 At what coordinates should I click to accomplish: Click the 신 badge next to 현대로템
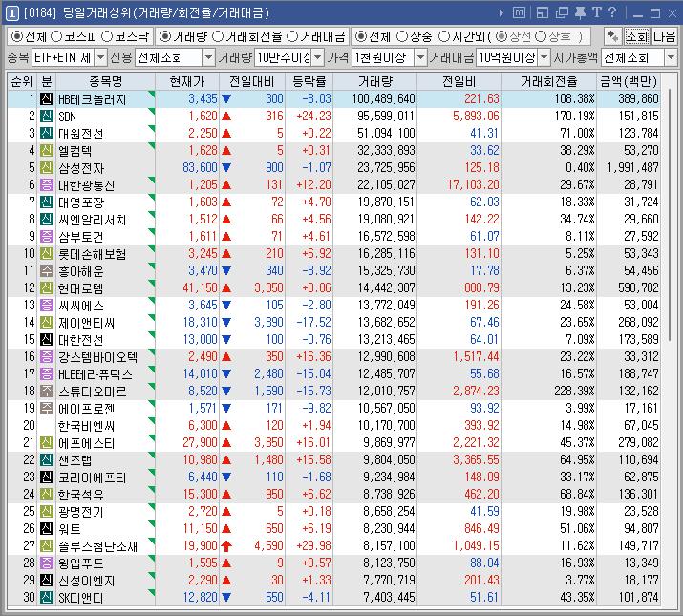[47, 288]
